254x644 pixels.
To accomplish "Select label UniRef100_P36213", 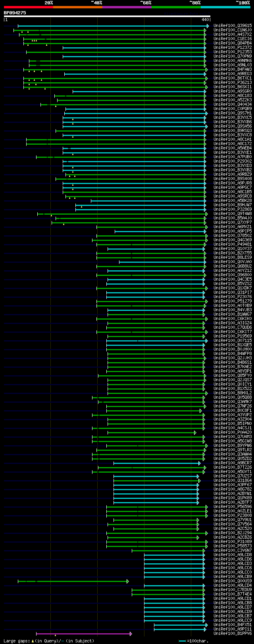I will pyautogui.click(x=233, y=82).
